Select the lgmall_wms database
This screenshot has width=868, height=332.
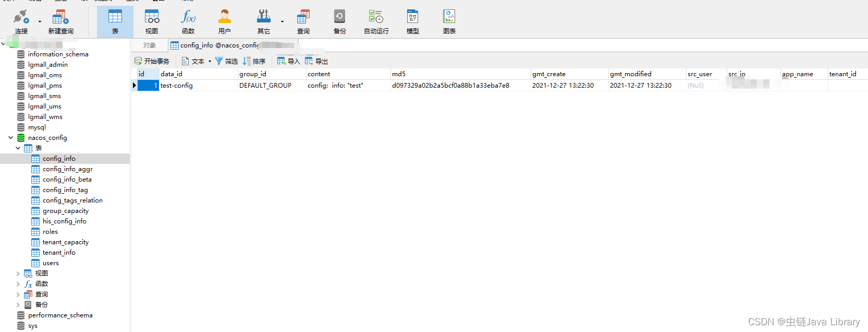pos(45,117)
